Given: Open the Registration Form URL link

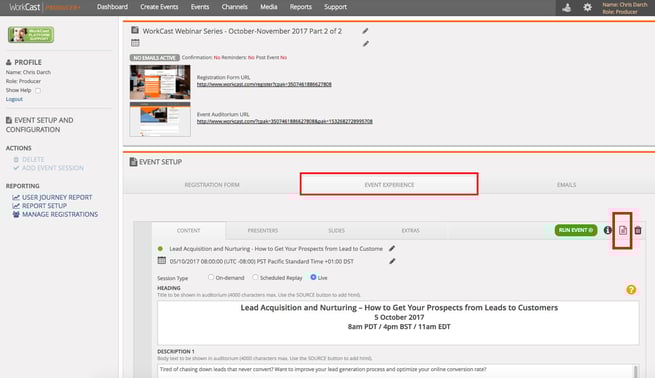Looking at the screenshot, I should click(x=264, y=84).
